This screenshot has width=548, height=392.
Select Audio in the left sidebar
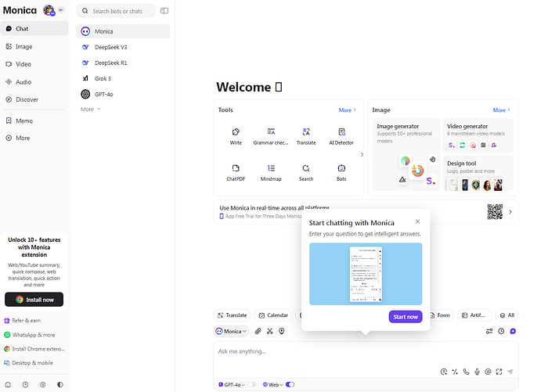point(34,81)
